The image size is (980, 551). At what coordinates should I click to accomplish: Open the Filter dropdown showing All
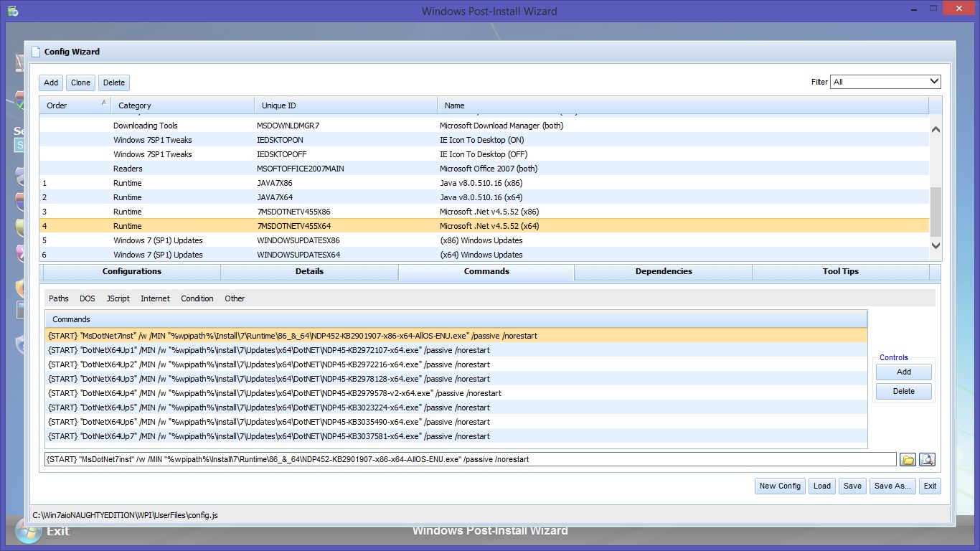point(885,82)
